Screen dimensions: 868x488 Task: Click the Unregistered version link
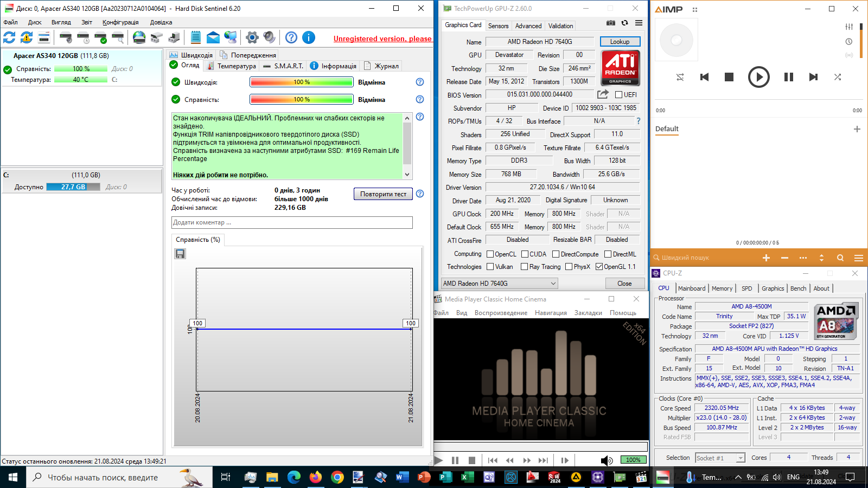[x=382, y=38]
